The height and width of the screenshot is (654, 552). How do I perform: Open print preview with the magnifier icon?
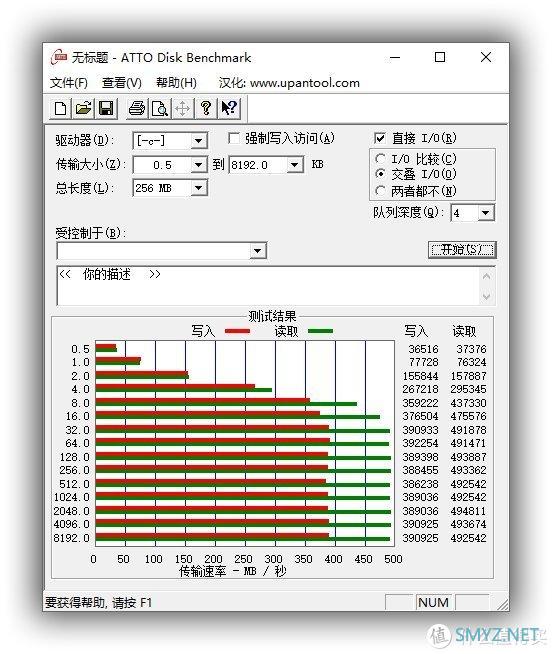click(x=160, y=109)
